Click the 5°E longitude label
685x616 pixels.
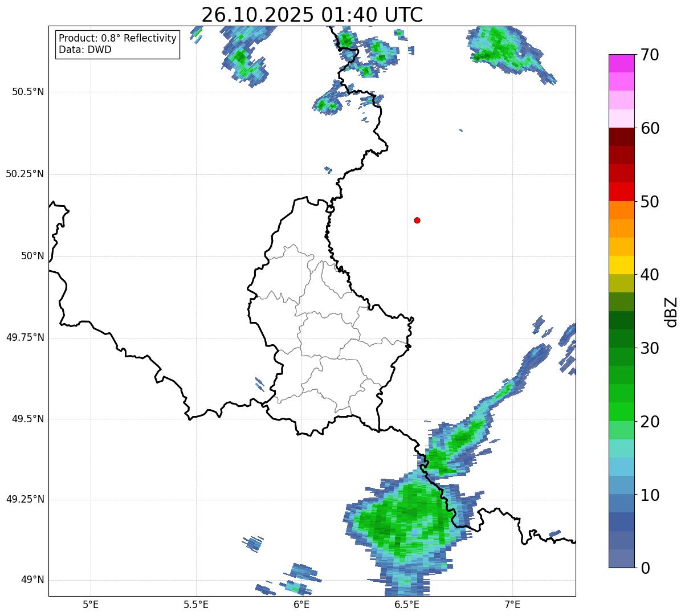point(91,604)
